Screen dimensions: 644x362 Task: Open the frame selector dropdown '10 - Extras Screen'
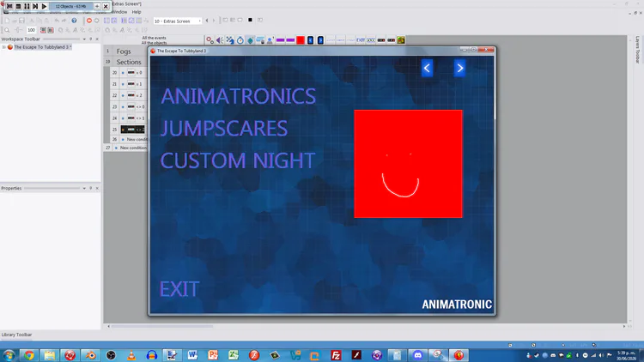178,21
